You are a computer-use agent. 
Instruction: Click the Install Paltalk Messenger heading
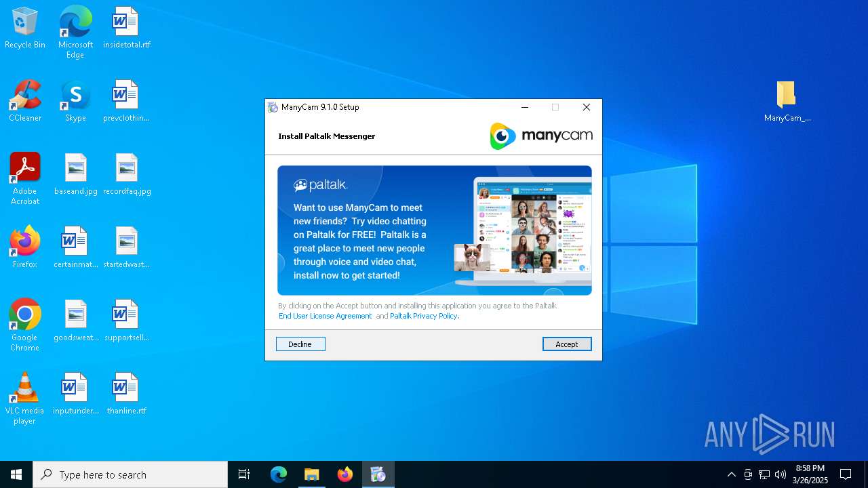click(x=327, y=136)
